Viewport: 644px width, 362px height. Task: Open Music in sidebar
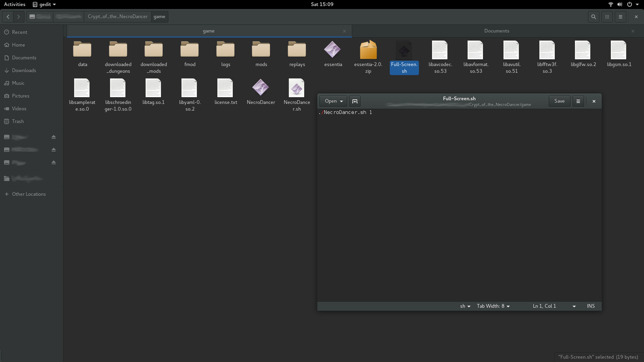pyautogui.click(x=32, y=83)
